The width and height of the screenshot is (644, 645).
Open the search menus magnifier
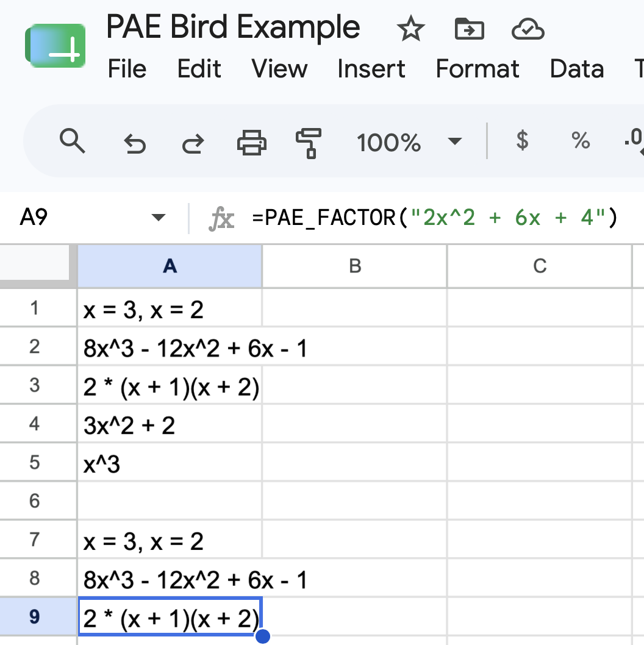point(73,141)
